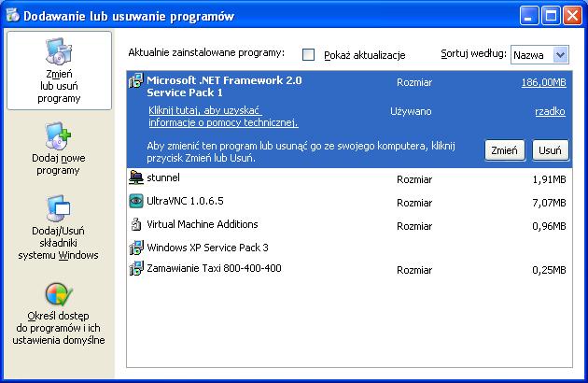Close the Dodawanie lub usuwanie programów window

[572, 16]
